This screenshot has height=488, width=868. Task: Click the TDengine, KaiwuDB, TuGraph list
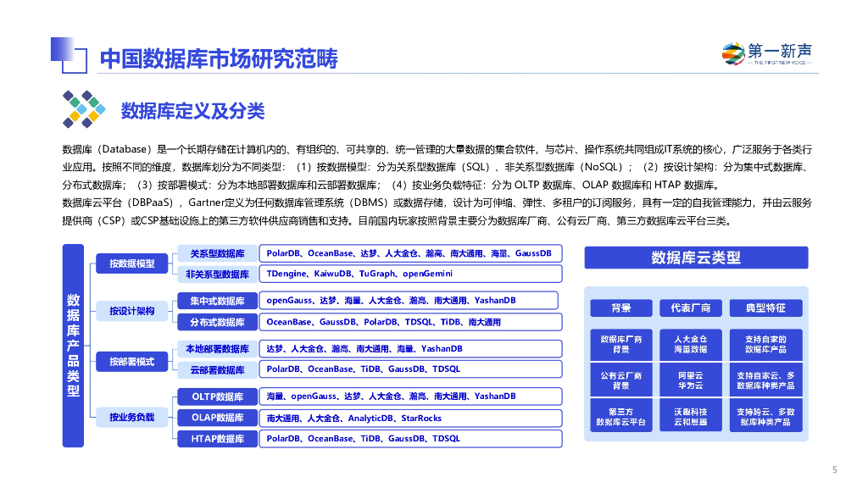(x=411, y=274)
